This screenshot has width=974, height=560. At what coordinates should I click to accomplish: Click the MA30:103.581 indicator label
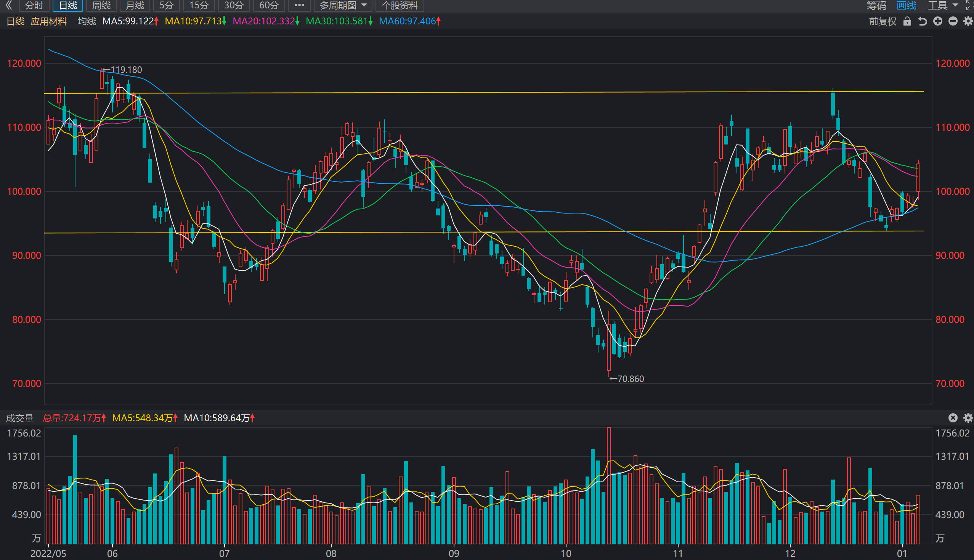[339, 21]
